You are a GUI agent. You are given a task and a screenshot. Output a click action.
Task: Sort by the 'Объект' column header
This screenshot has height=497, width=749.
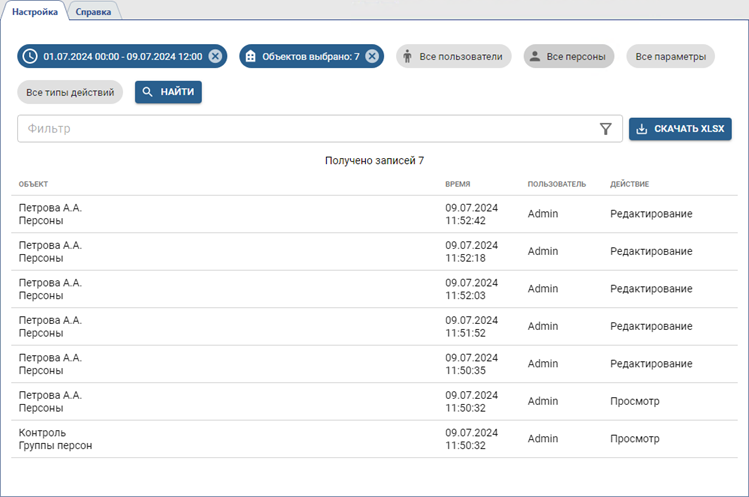point(33,184)
